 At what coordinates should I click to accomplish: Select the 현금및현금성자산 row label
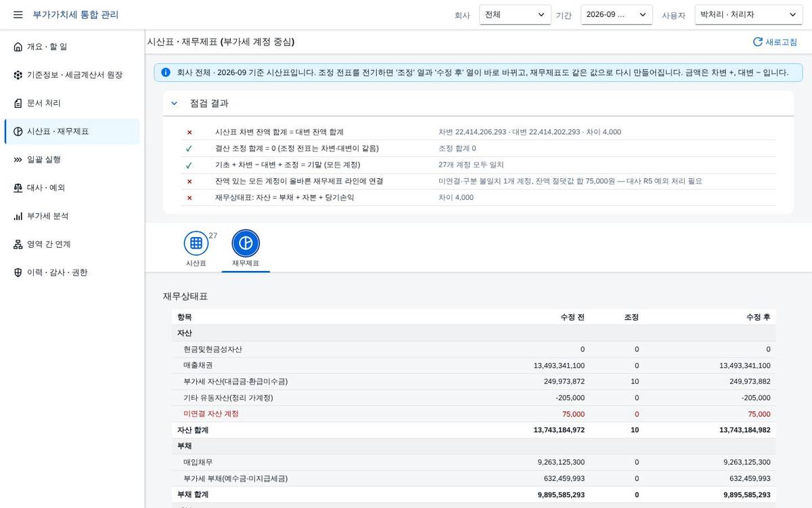(x=212, y=350)
